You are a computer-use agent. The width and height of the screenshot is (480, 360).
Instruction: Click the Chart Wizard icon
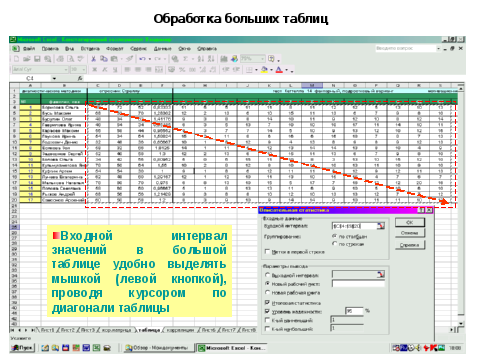point(224,59)
